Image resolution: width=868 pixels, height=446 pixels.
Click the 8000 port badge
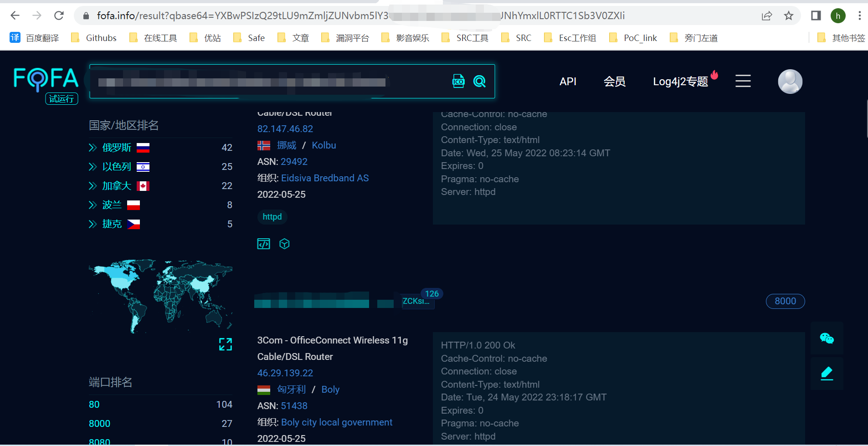pyautogui.click(x=785, y=301)
